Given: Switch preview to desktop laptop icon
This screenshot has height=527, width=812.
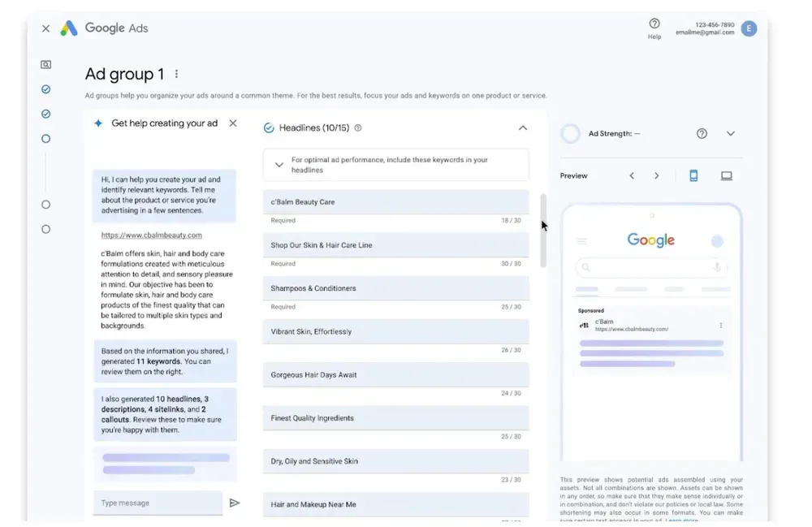Looking at the screenshot, I should tap(726, 176).
